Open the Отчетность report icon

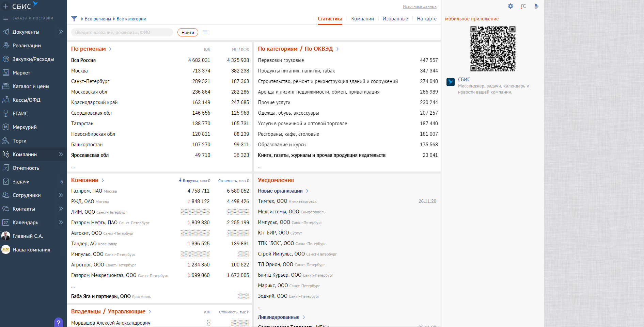[x=6, y=168]
